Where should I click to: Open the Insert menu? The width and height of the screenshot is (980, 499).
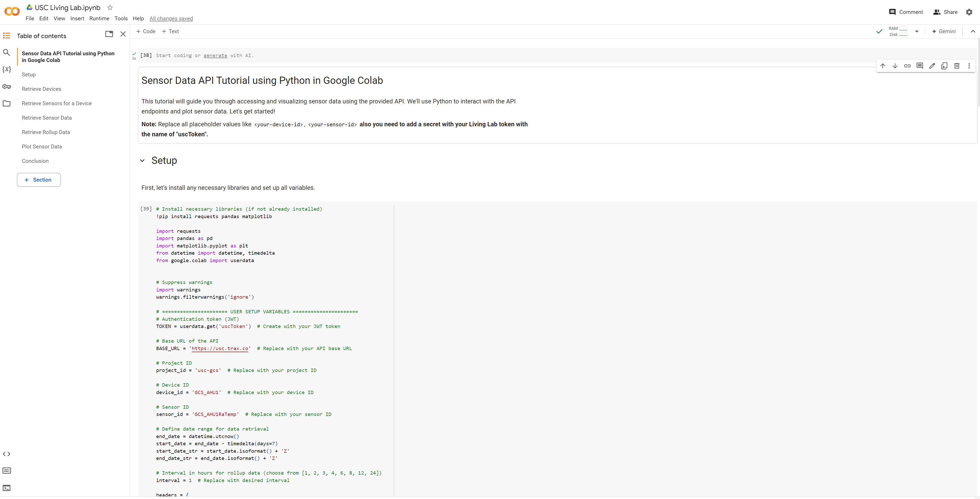point(77,18)
